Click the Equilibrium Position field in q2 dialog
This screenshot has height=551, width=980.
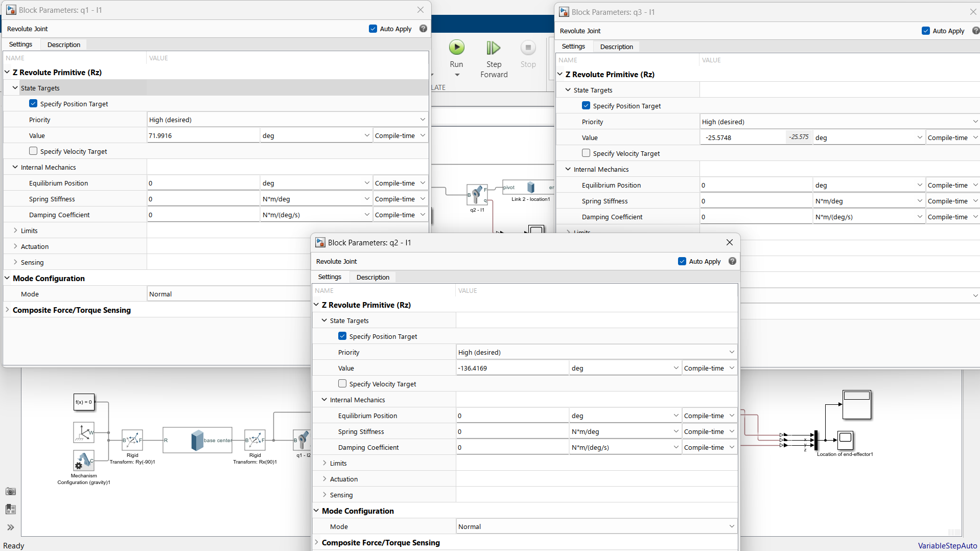point(512,416)
